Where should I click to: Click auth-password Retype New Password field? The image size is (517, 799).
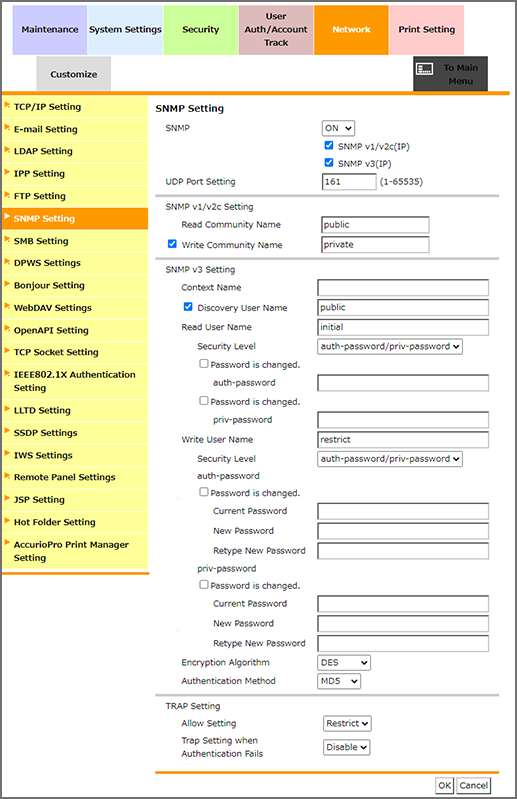pyautogui.click(x=403, y=551)
